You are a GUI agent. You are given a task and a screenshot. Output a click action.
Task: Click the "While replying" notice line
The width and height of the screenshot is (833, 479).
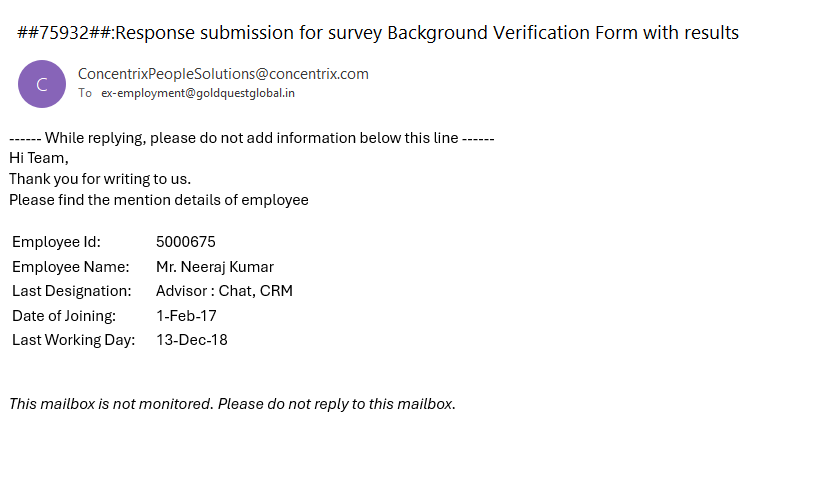point(252,138)
